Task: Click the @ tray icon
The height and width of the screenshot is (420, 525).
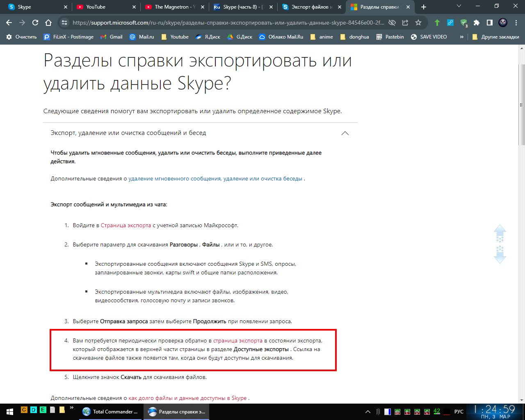Action: 397,411
